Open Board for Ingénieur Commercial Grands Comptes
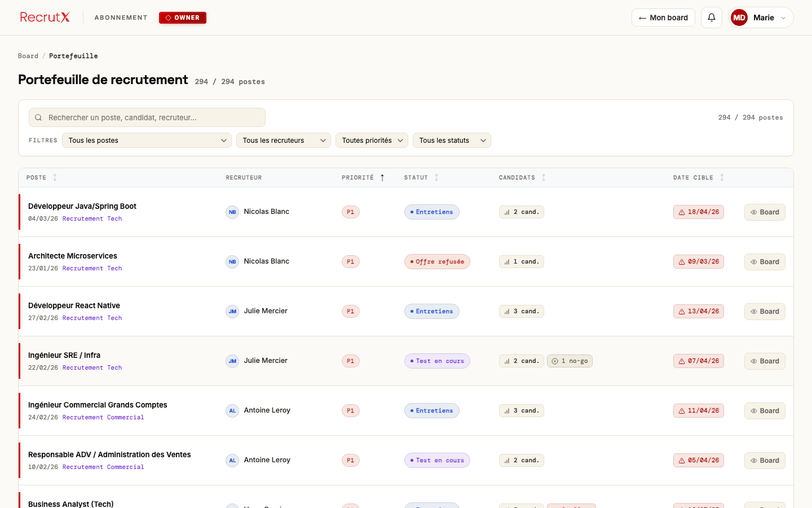 pos(765,411)
